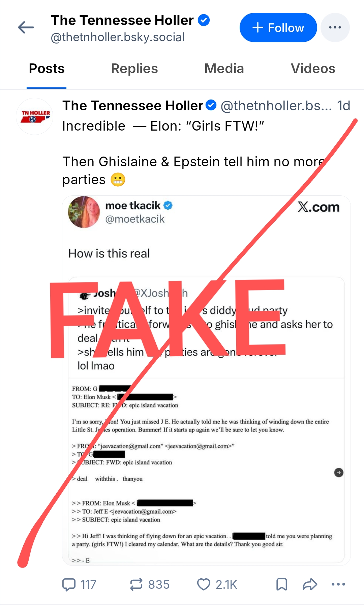The width and height of the screenshot is (364, 606).
Task: Open the TN Holler avatar image
Action: tap(34, 116)
